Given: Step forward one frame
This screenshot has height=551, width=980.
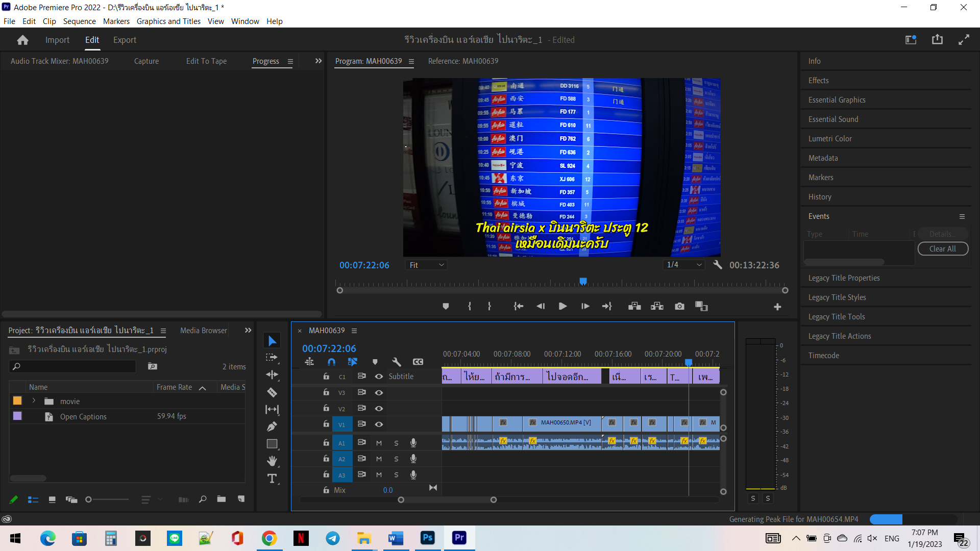Looking at the screenshot, I should [x=585, y=306].
